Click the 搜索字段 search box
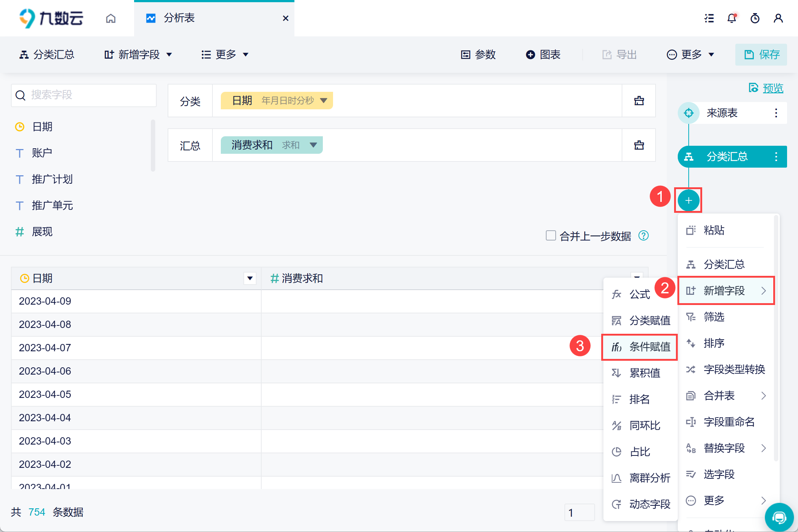Viewport: 798px width, 532px height. (84, 95)
